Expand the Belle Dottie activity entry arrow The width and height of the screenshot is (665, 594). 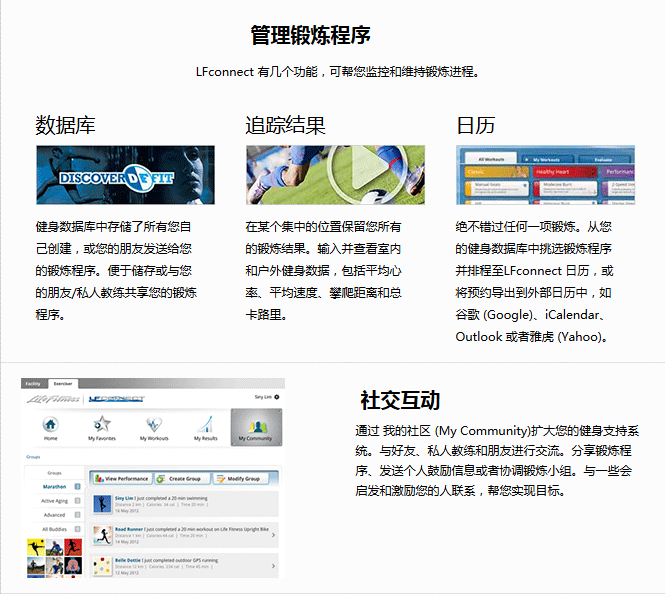pos(273,567)
